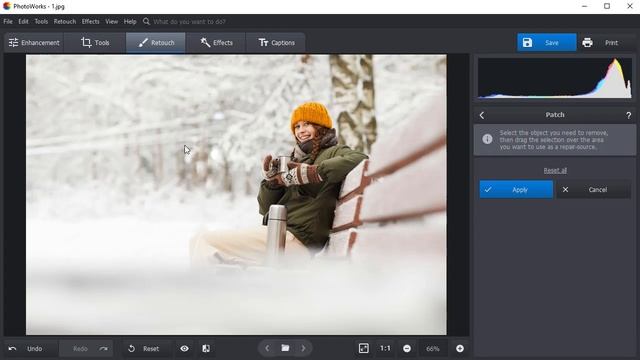Go to the next photo arrow
This screenshot has height=360, width=640.
[303, 348]
